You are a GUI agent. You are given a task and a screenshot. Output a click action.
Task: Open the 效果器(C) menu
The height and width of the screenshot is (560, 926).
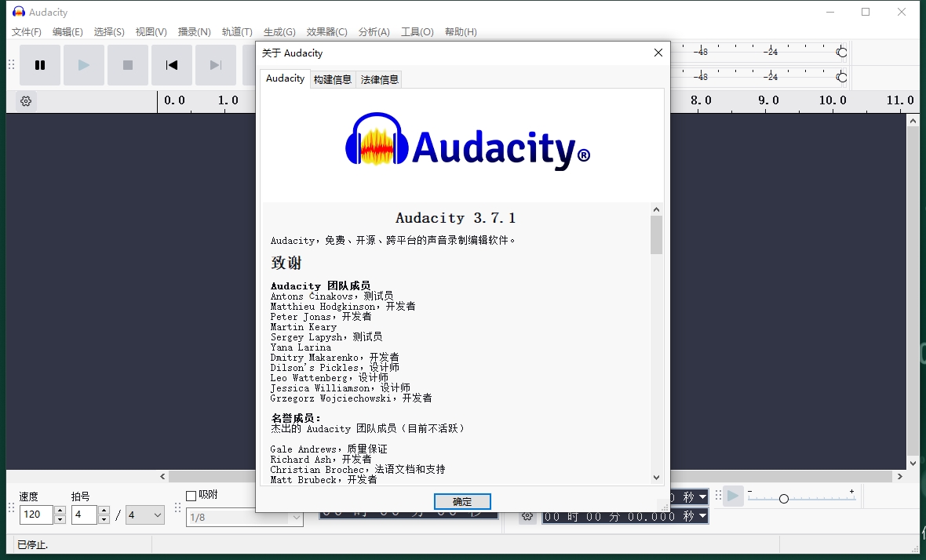326,32
